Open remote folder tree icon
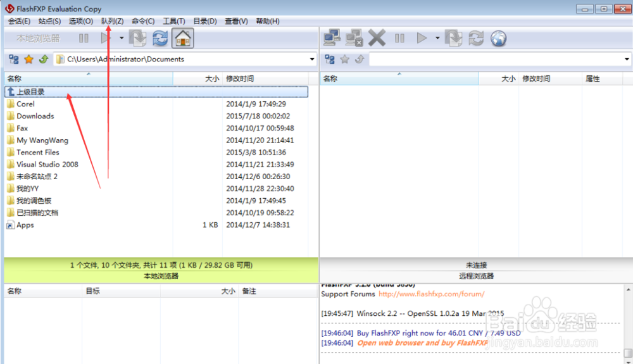The image size is (633, 364). pyautogui.click(x=330, y=60)
